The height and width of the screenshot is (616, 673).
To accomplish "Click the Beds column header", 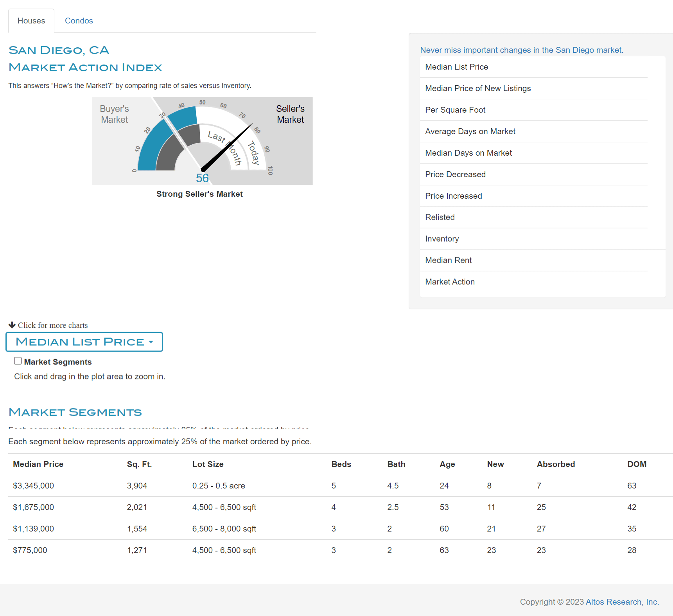I will tap(341, 464).
